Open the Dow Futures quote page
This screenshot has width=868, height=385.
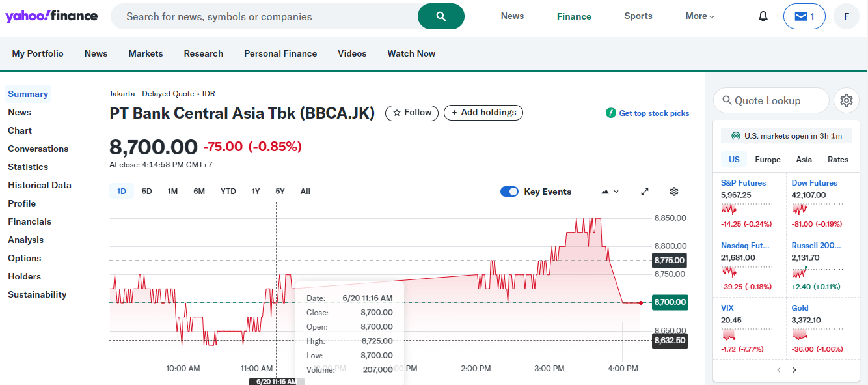tap(814, 182)
